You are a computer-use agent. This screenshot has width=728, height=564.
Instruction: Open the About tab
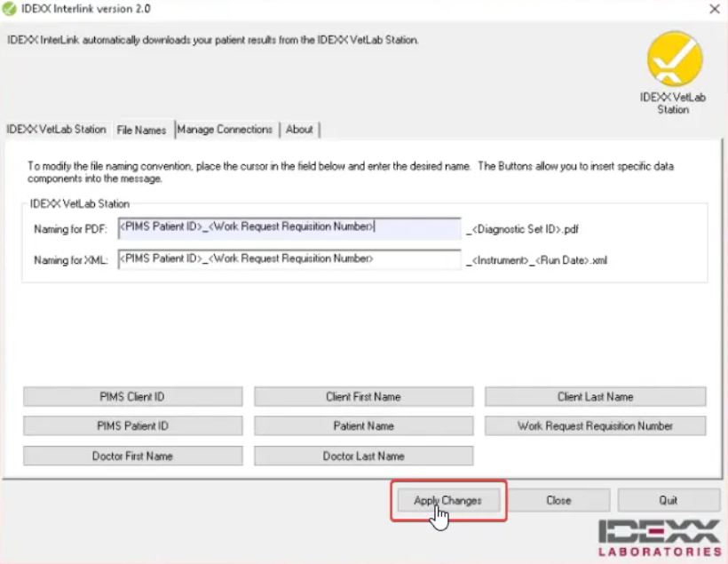[299, 129]
